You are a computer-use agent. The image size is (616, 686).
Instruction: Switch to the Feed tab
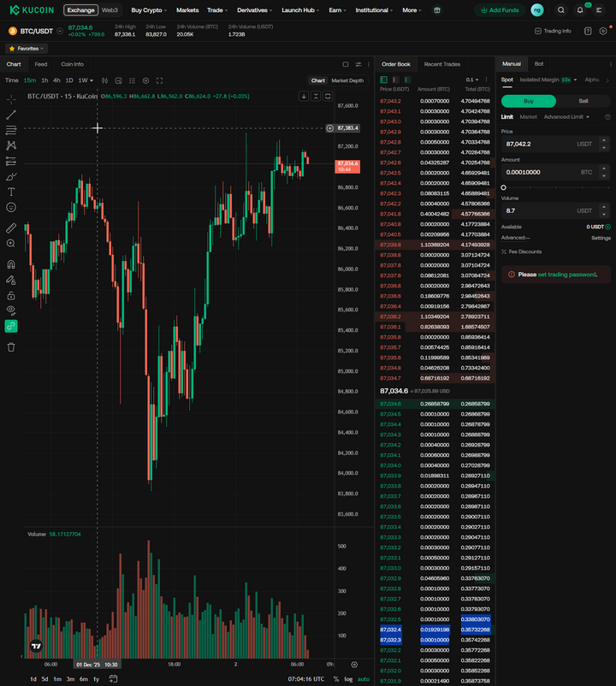[x=41, y=64]
